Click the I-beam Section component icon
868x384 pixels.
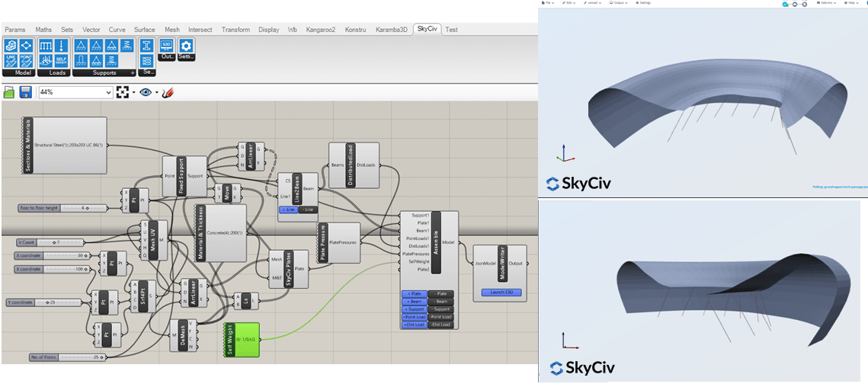pos(146,46)
